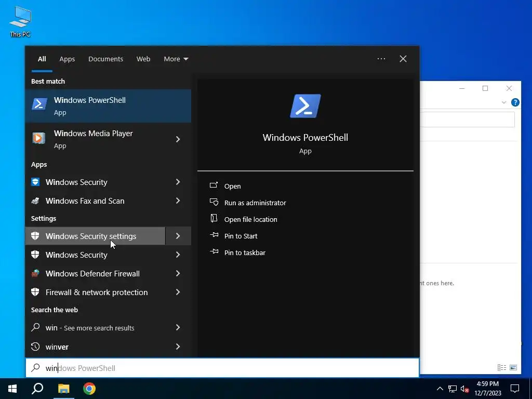Click the 'Windows Fax and Scan' text
The height and width of the screenshot is (399, 532).
pos(85,201)
